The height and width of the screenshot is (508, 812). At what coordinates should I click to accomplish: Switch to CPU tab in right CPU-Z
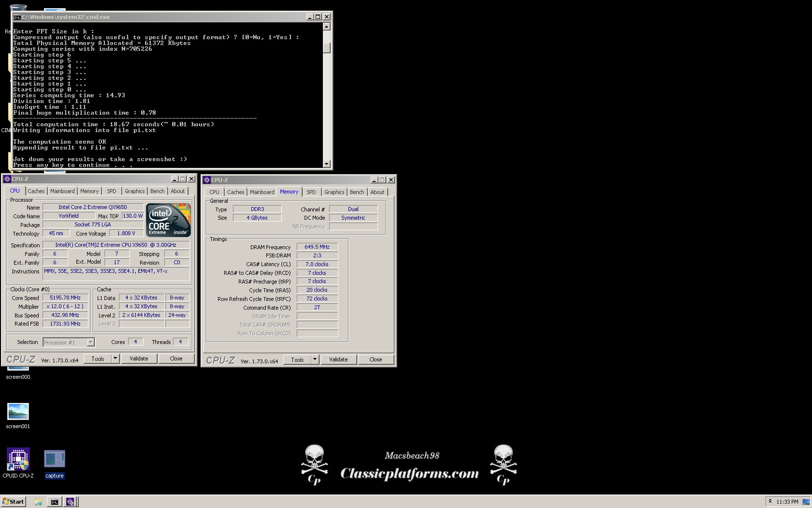215,192
